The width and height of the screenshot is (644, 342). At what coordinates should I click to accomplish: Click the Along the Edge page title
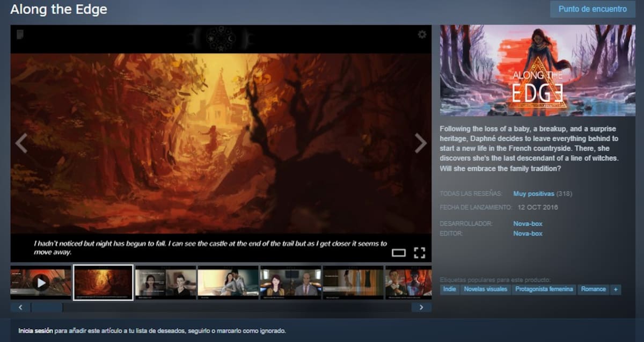pos(58,9)
